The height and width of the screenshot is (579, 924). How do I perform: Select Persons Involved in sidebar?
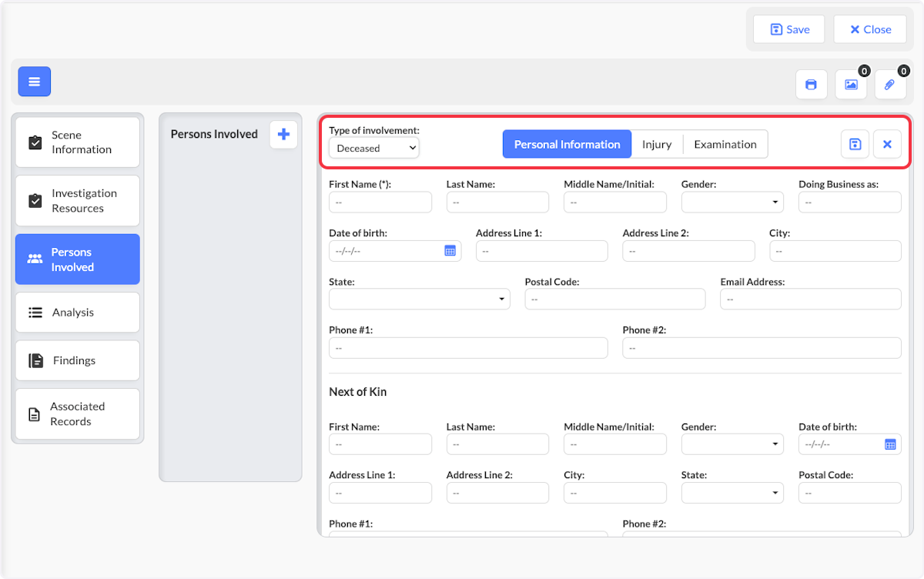click(78, 259)
